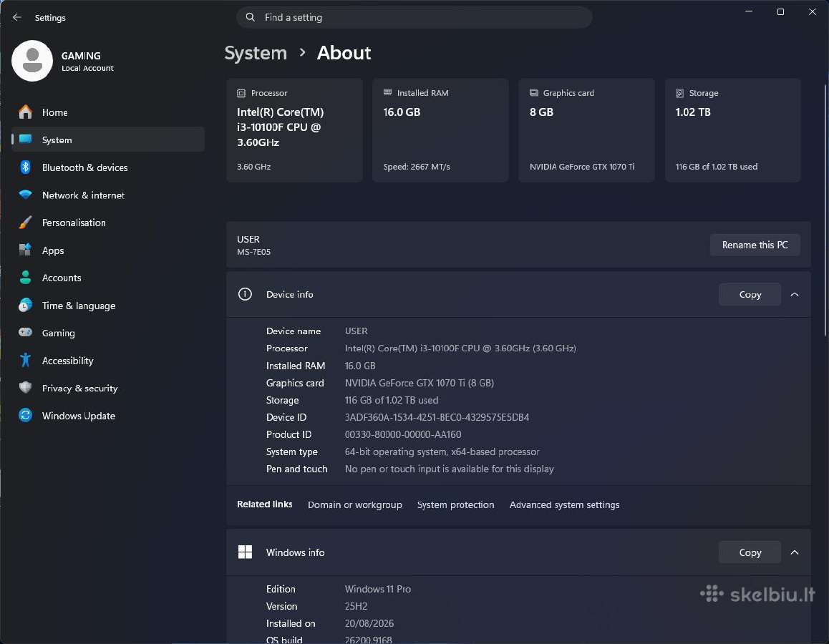Click the Processor chip icon
The height and width of the screenshot is (644, 829).
241,93
